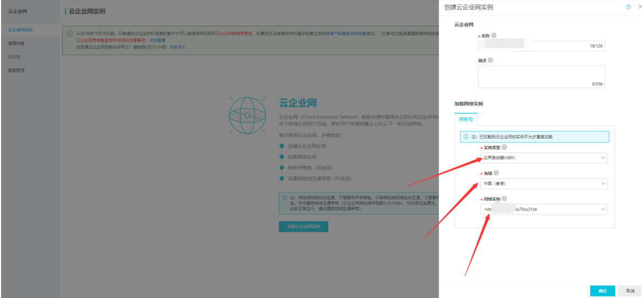
Task: Click the 18/128 character counter
Action: [596, 46]
